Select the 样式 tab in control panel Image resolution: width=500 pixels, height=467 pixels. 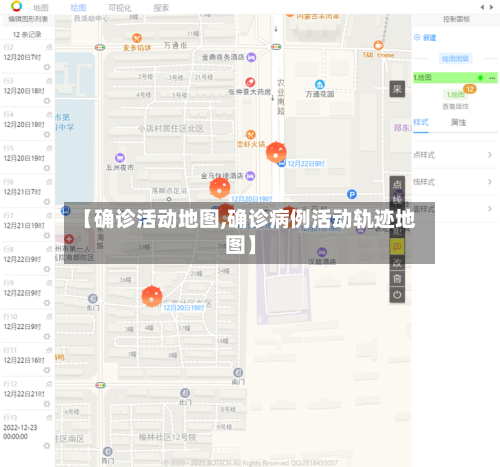click(421, 122)
